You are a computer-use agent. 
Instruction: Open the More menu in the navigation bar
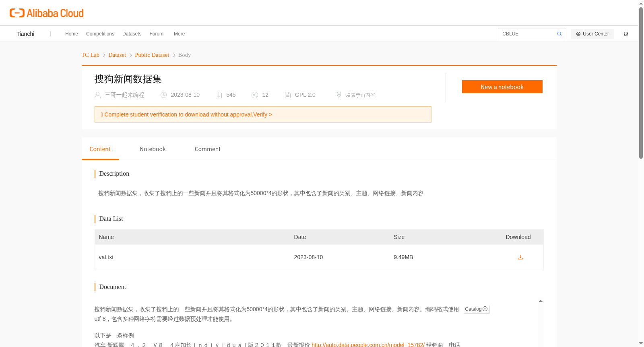coord(179,34)
